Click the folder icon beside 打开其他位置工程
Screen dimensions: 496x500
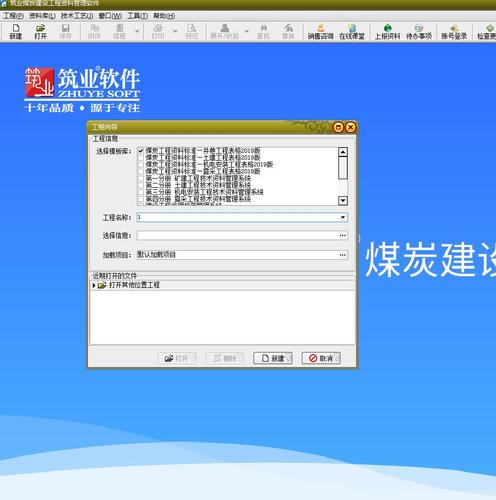pos(102,285)
